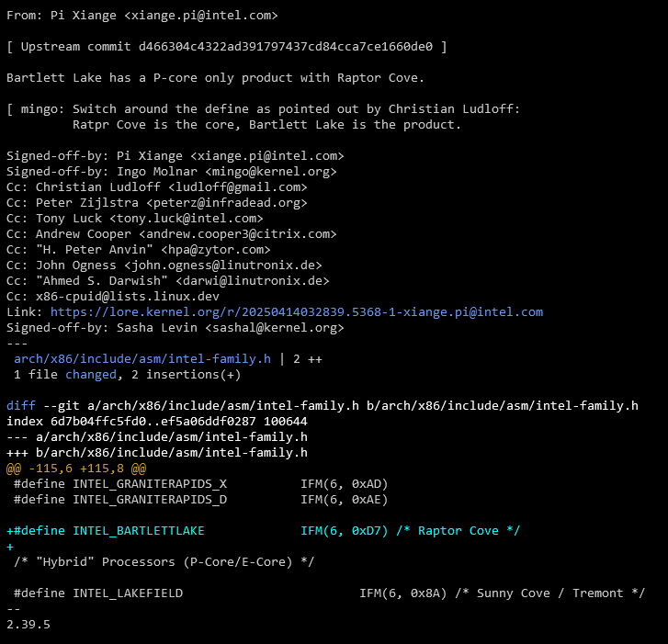
Task: Click the INTEL_LAKEFIELD define line
Action: [x=330, y=593]
